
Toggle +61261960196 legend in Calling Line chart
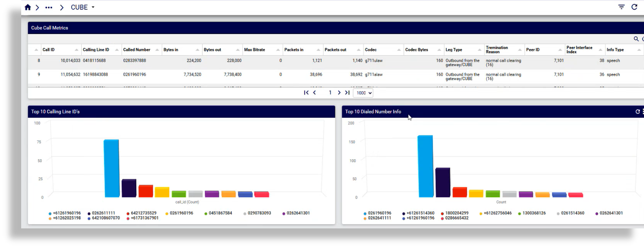point(66,213)
